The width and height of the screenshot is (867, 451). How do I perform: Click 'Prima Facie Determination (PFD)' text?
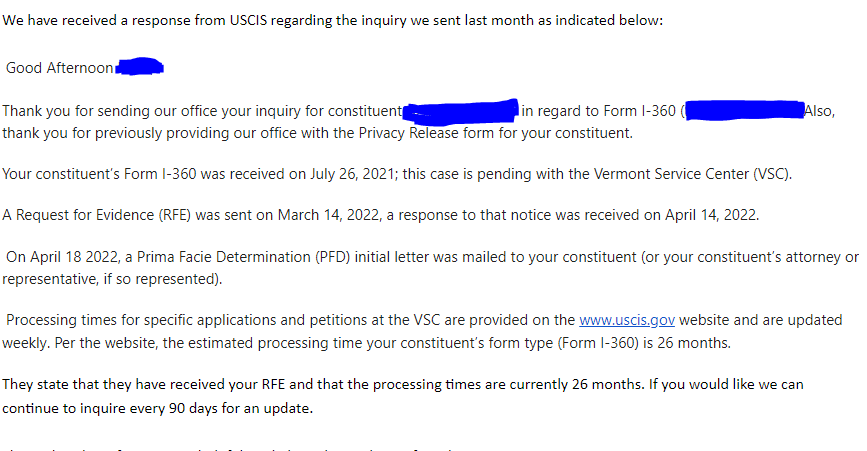coord(243,258)
